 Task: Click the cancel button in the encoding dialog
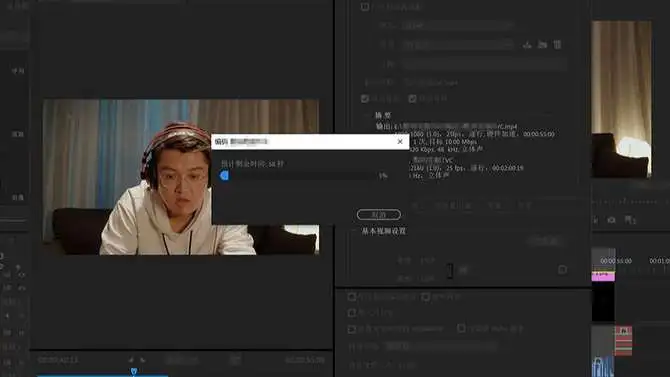pos(379,215)
